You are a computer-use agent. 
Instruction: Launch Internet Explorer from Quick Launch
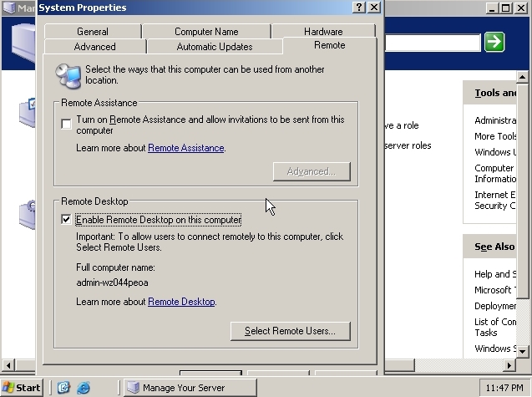click(x=84, y=388)
